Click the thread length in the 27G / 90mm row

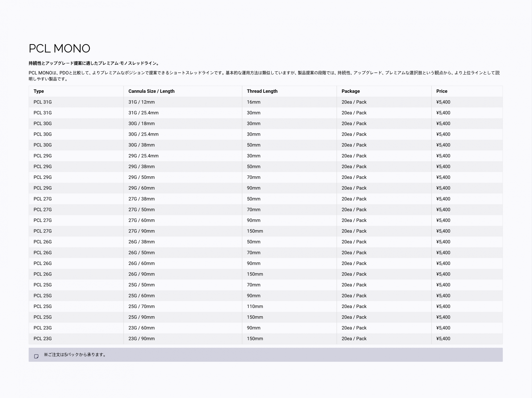pyautogui.click(x=289, y=231)
